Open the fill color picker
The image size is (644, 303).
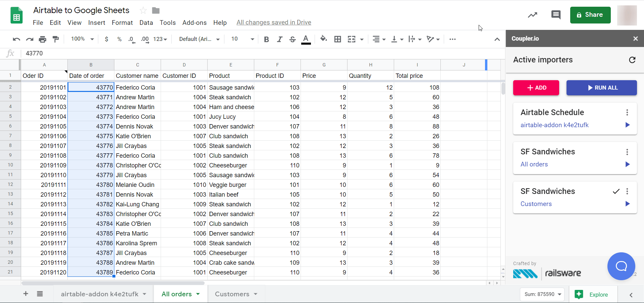coord(324,39)
